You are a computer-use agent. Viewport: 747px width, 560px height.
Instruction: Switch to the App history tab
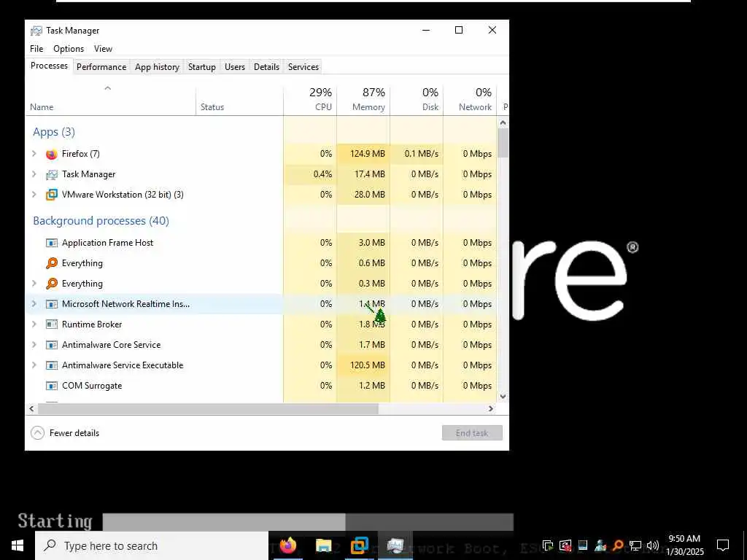(158, 66)
